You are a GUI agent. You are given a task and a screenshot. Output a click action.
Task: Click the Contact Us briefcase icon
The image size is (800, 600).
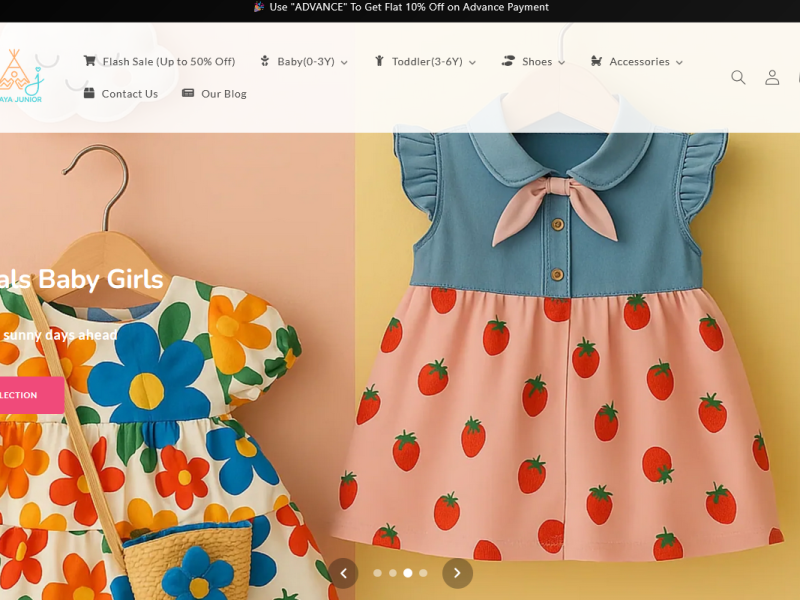[x=89, y=93]
